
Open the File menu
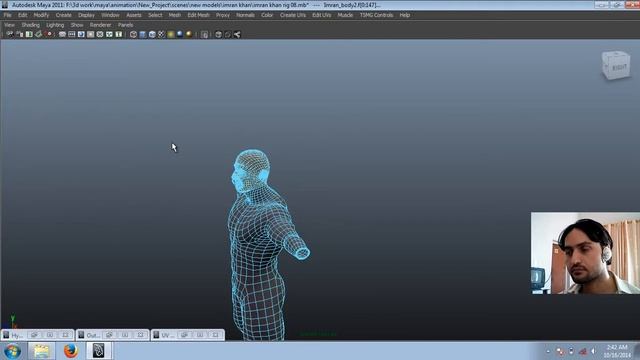[7, 15]
